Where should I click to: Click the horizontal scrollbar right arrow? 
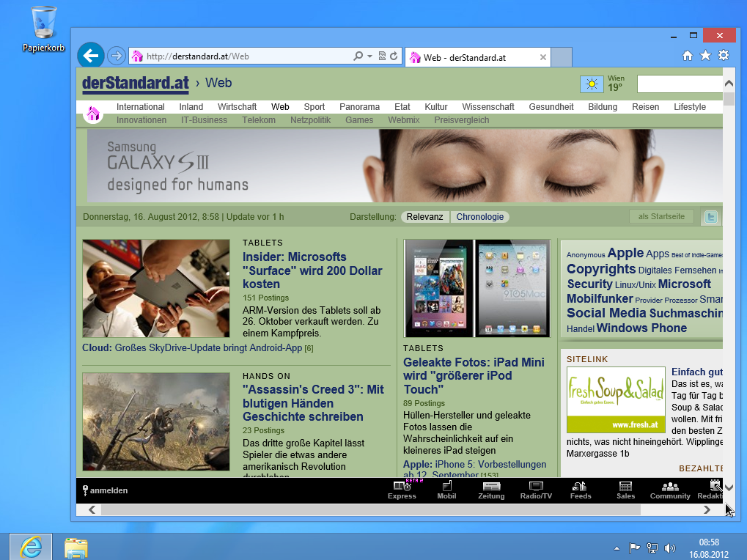tap(707, 509)
